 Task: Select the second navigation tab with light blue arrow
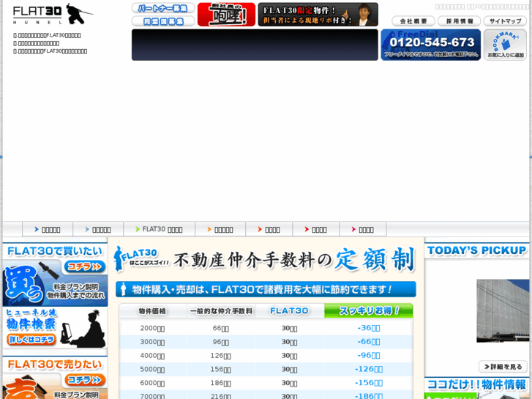pyautogui.click(x=98, y=230)
